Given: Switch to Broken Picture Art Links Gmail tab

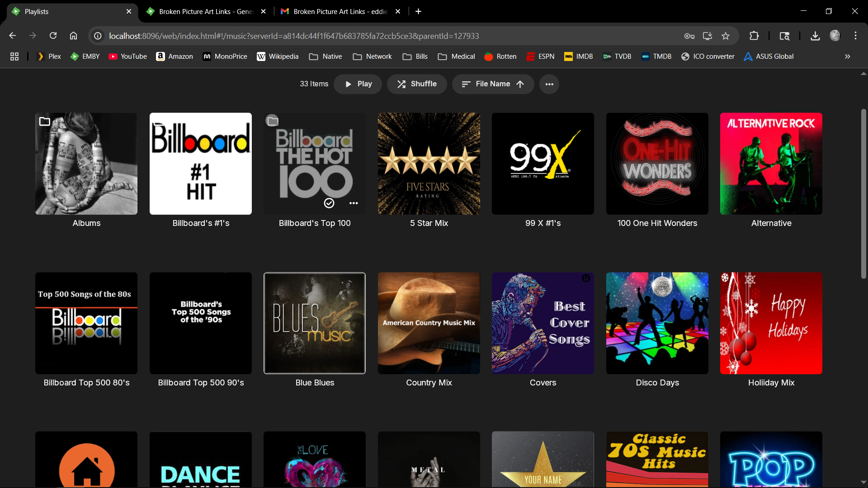Looking at the screenshot, I should pos(340,11).
